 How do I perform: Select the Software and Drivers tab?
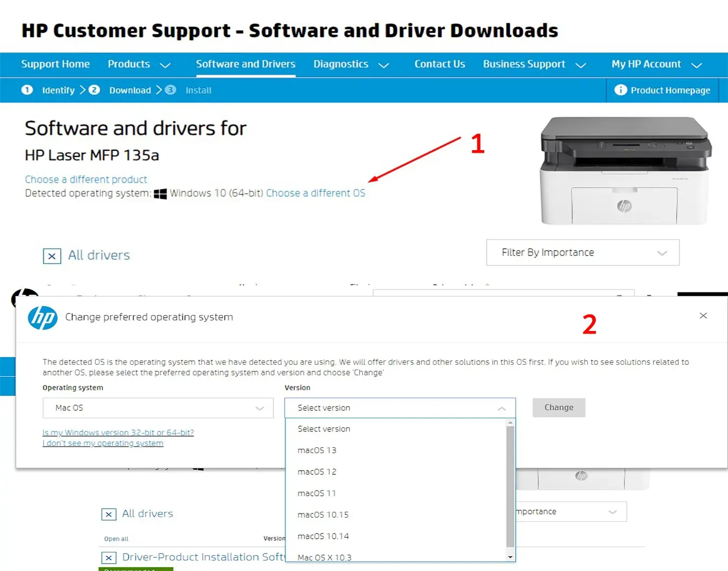click(246, 64)
